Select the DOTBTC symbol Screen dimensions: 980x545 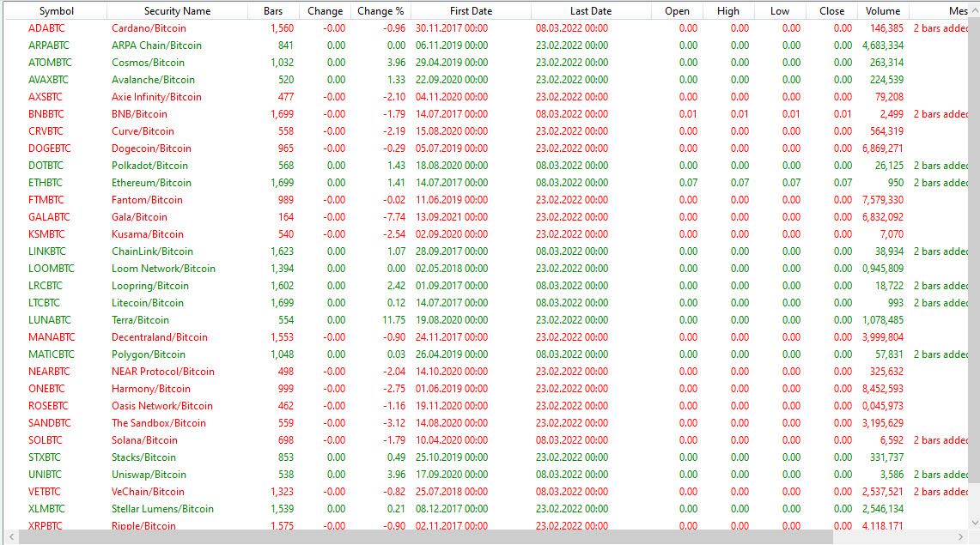click(x=46, y=166)
